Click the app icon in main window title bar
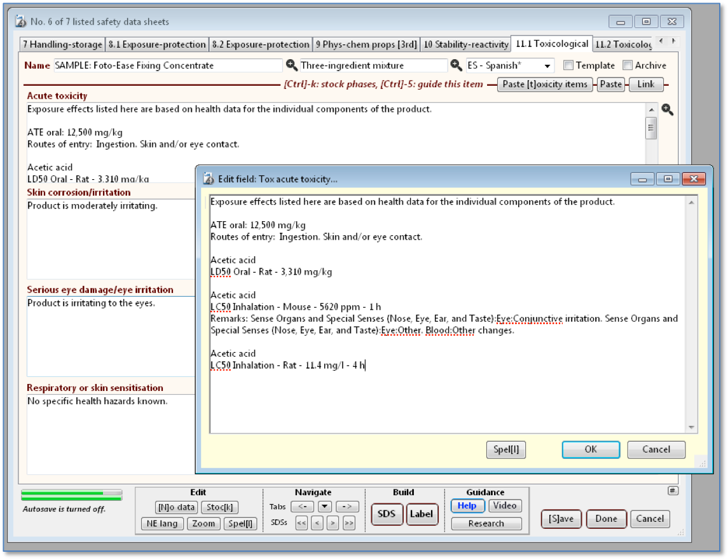Viewport: 728px width, 560px height. click(x=20, y=22)
